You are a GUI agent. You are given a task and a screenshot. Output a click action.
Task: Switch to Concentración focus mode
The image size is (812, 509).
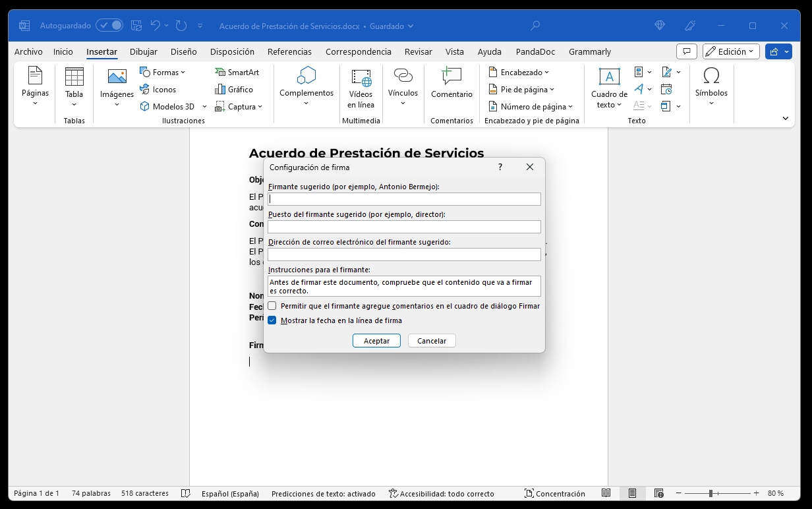tap(555, 493)
